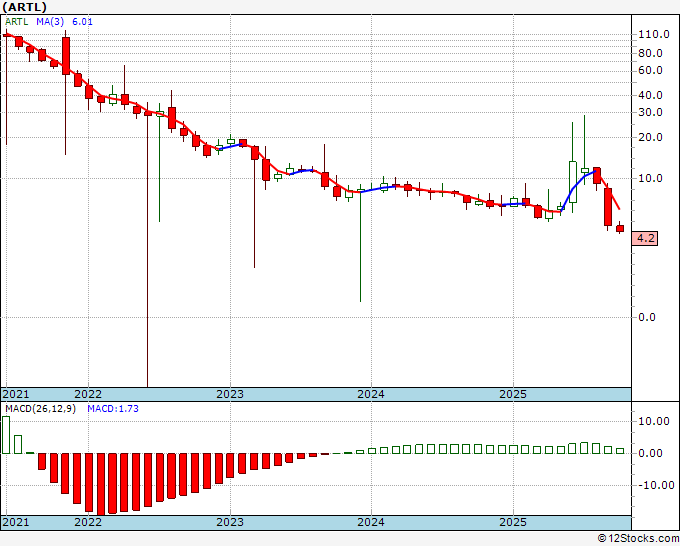The image size is (680, 546).
Task: Click the 10.00 MACD axis label
Action: click(654, 422)
